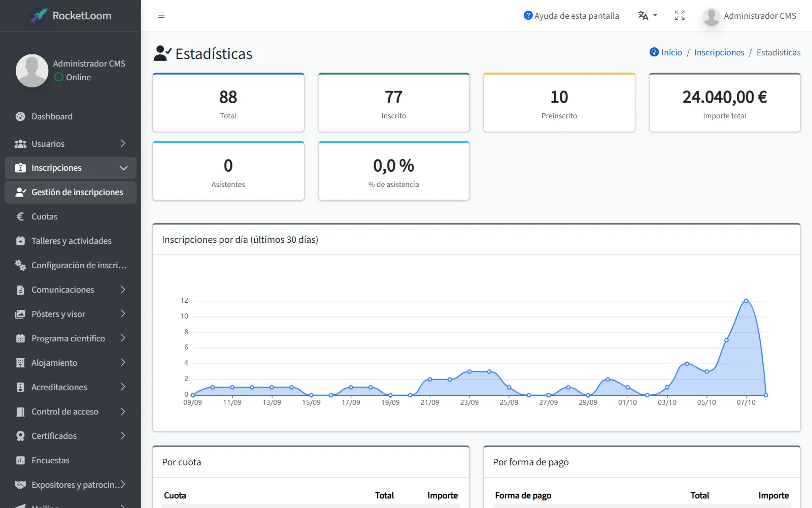Click the 07/10 peak data point on chart

point(746,301)
